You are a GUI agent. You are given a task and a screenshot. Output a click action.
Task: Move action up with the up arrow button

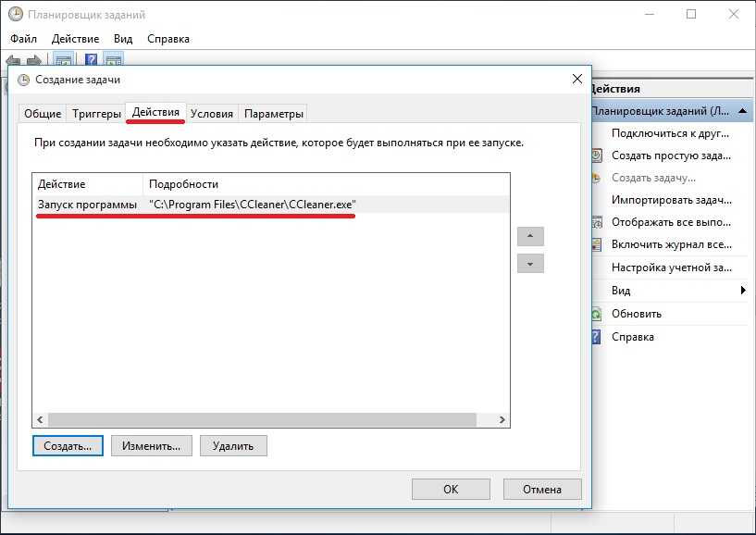(530, 236)
